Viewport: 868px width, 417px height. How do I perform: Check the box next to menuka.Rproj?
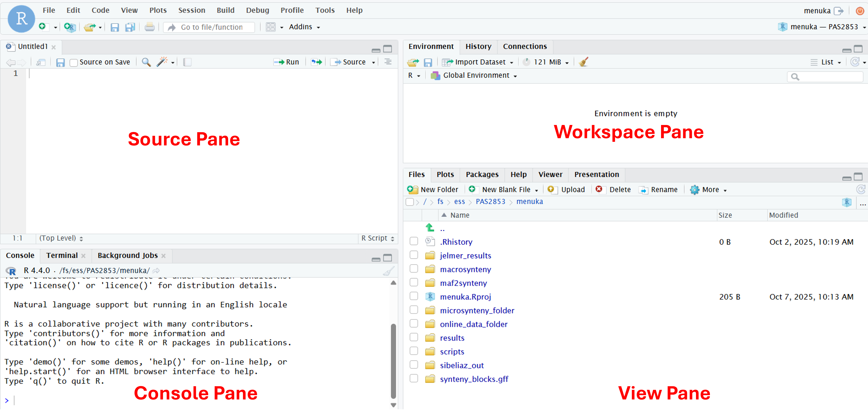tap(414, 297)
